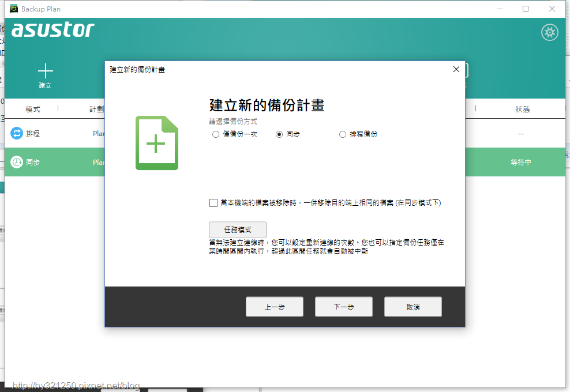Click the asustor logo
Screen dimensions: 570x392
click(x=52, y=30)
